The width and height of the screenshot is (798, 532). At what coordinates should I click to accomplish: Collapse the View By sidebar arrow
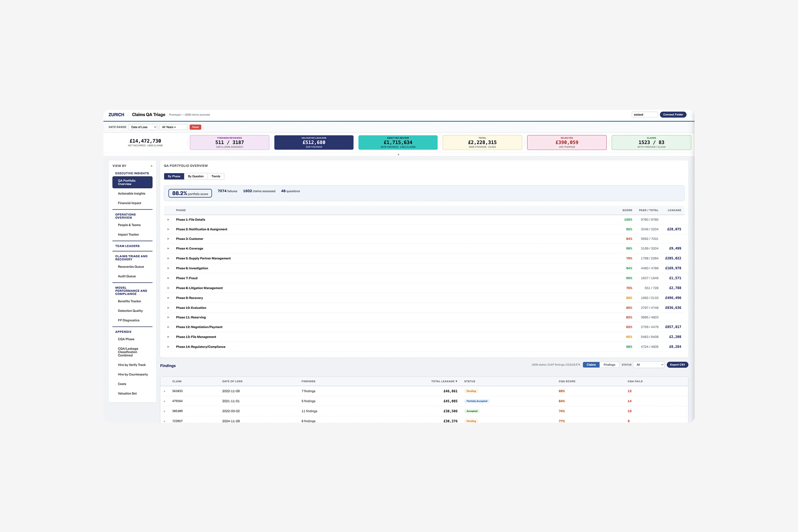pyautogui.click(x=151, y=166)
